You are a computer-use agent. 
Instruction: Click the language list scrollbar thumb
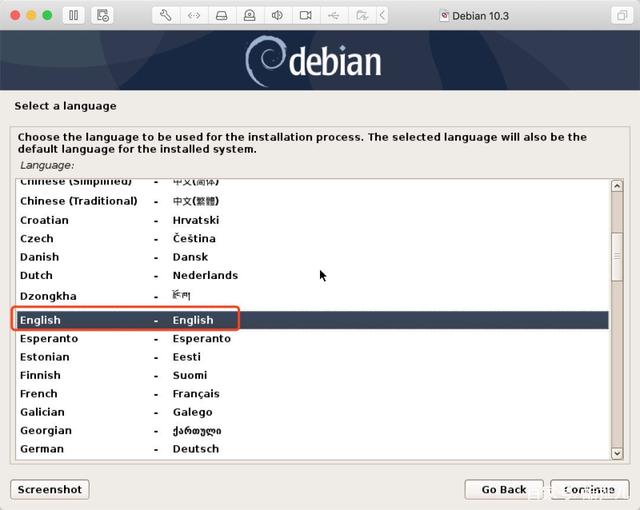point(617,256)
